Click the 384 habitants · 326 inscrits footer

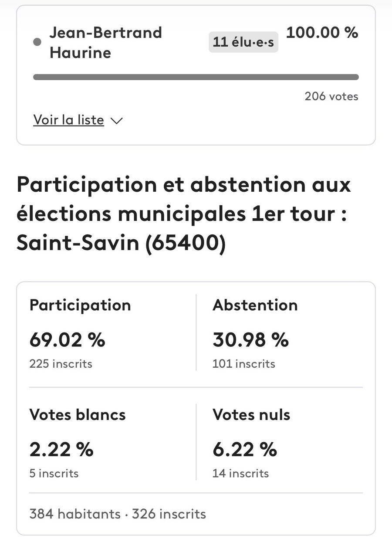118,514
